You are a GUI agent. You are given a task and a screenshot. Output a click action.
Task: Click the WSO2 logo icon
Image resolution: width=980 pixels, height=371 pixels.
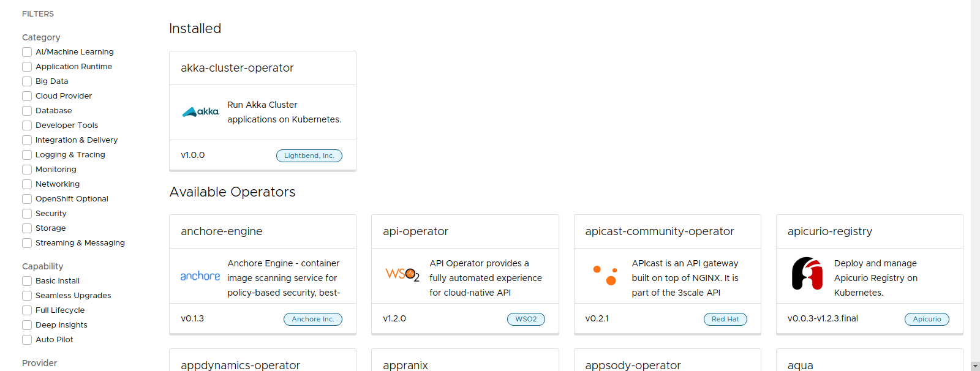point(402,275)
